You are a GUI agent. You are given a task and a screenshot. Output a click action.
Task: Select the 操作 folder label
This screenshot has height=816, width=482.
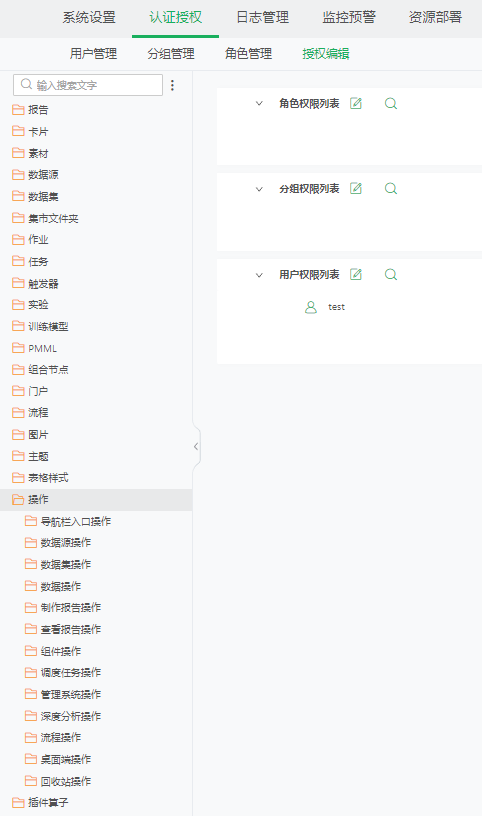tap(38, 500)
